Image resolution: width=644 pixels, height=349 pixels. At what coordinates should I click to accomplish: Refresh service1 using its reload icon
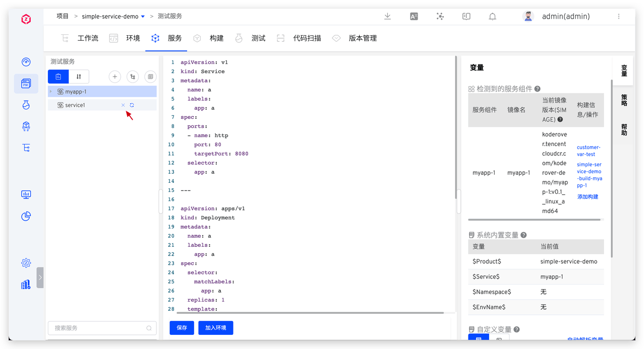[x=131, y=105]
